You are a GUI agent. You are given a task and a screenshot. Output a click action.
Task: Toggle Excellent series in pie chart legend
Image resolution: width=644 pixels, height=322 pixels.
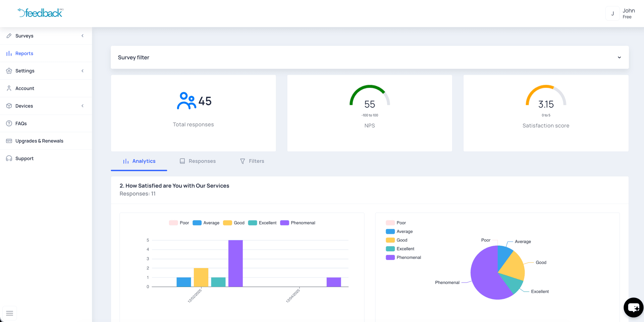point(400,249)
